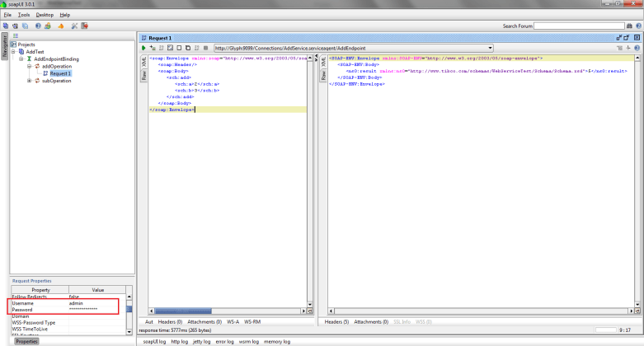Open the endpoint URL dropdown
The height and width of the screenshot is (346, 644).
tap(490, 48)
